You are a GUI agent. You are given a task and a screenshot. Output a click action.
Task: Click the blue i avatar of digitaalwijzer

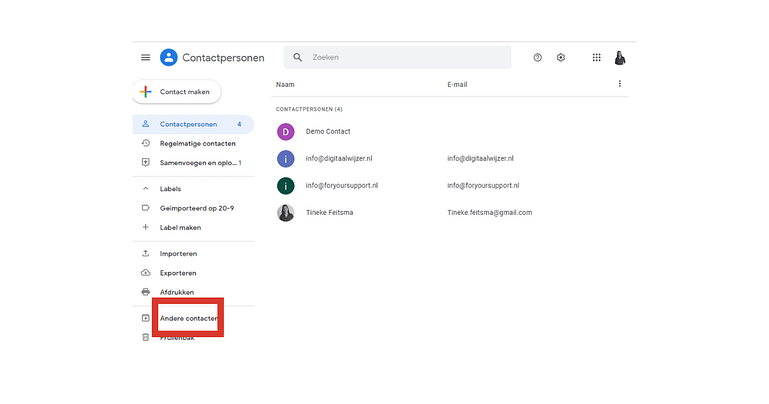[x=285, y=159]
